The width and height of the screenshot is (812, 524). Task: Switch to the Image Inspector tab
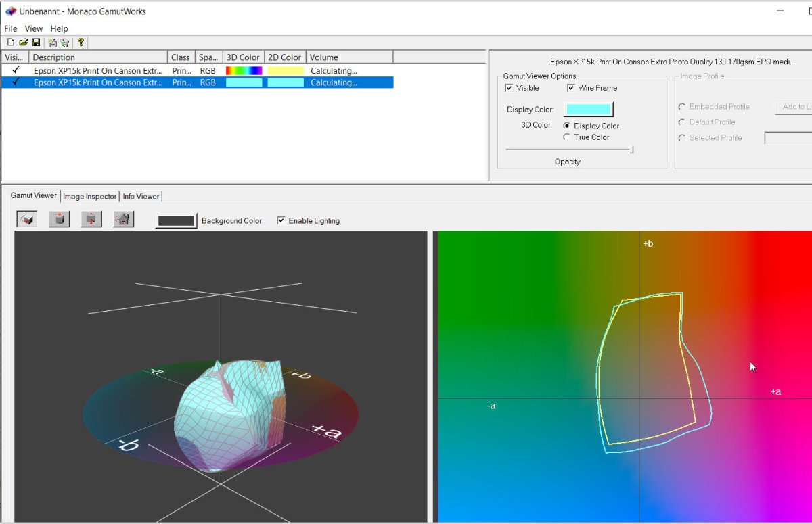90,197
